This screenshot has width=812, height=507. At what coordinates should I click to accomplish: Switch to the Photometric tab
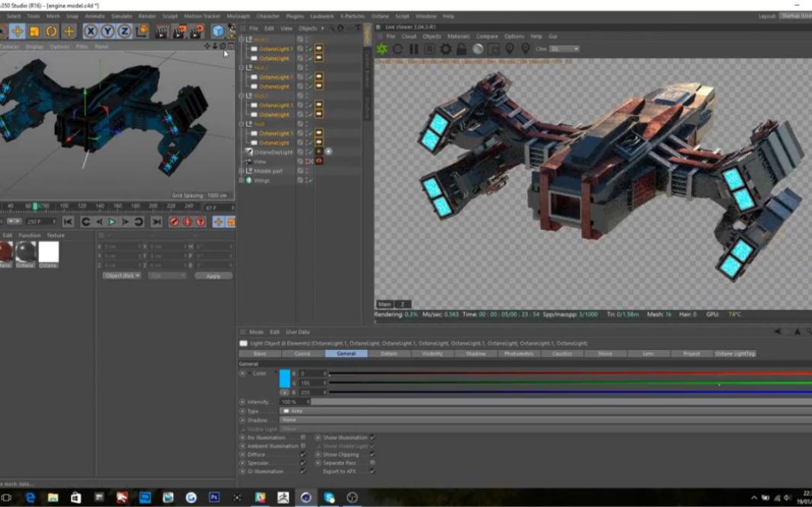click(x=519, y=354)
